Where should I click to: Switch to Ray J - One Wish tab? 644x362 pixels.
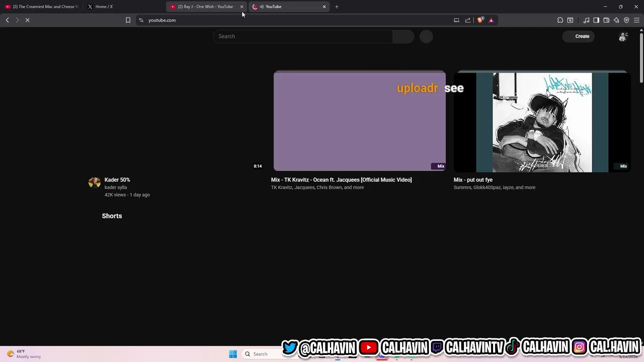(206, 7)
